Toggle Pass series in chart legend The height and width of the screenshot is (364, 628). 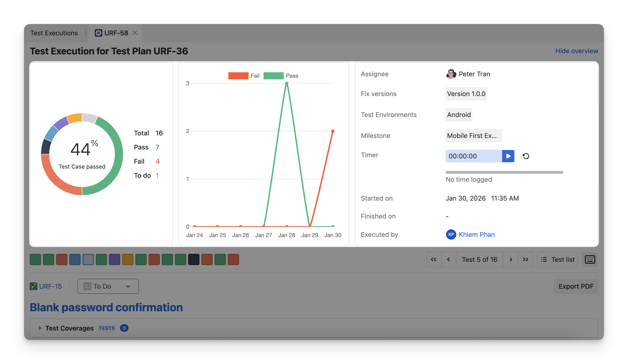click(273, 76)
